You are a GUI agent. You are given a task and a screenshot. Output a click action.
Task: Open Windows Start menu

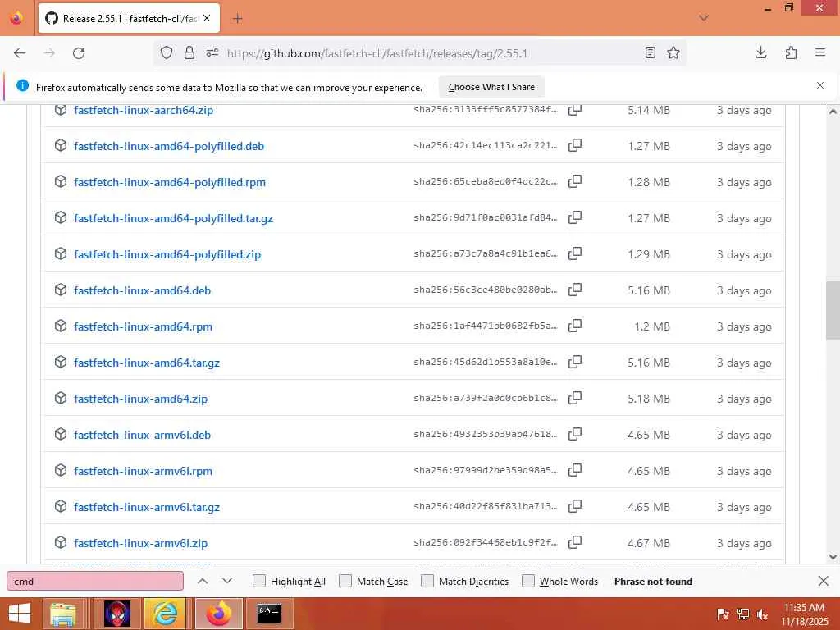[20, 614]
